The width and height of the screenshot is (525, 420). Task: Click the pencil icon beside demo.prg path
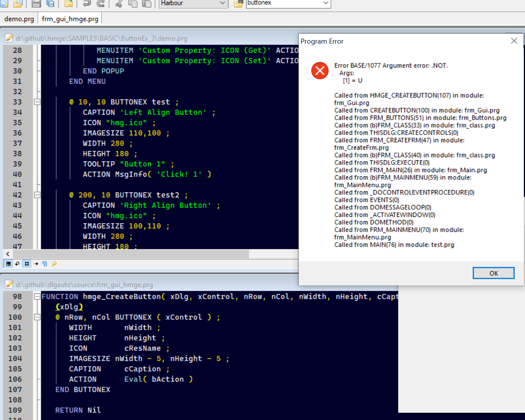point(9,38)
